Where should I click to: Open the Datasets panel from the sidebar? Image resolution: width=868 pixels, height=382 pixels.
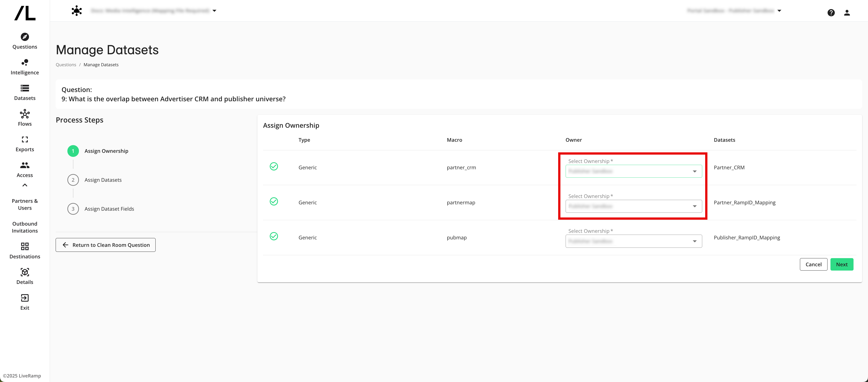24,92
